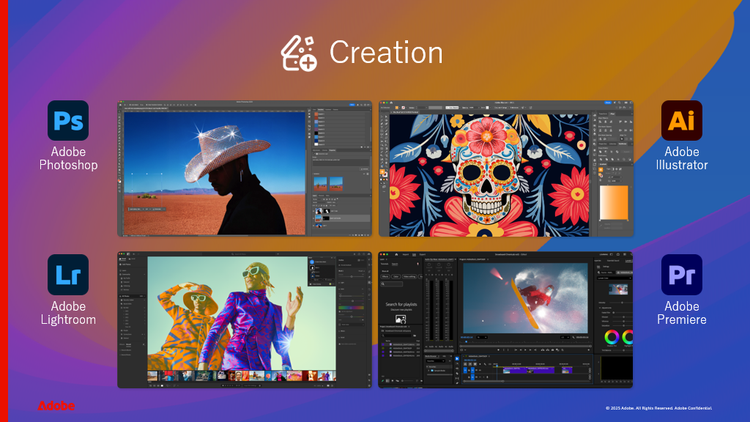Screen dimensions: 750x422
Task: Click the Adobe Illustrator Ai icon
Action: (x=681, y=122)
